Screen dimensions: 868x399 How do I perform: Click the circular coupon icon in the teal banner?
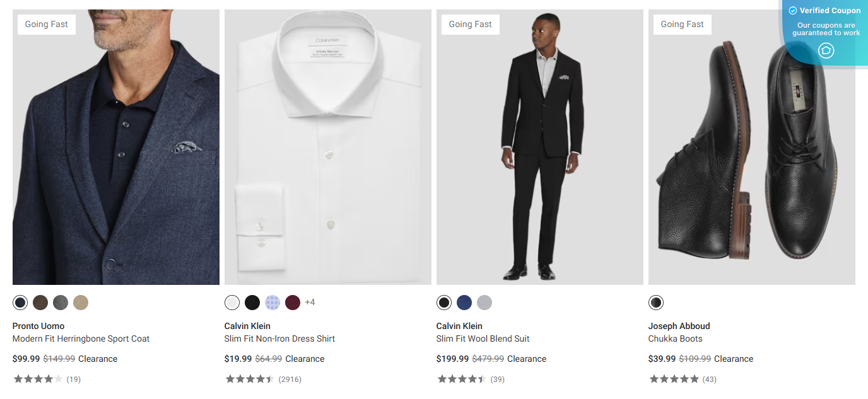coord(826,50)
